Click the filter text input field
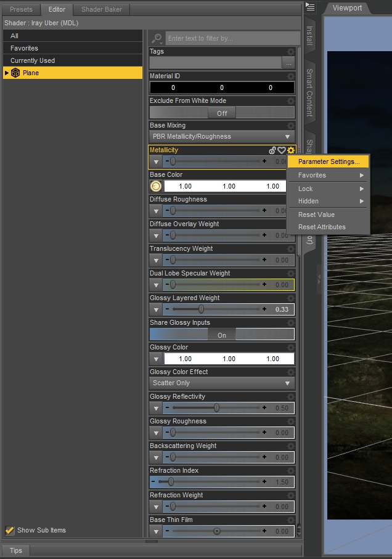Viewport: 392px width, 559px height. click(x=232, y=38)
